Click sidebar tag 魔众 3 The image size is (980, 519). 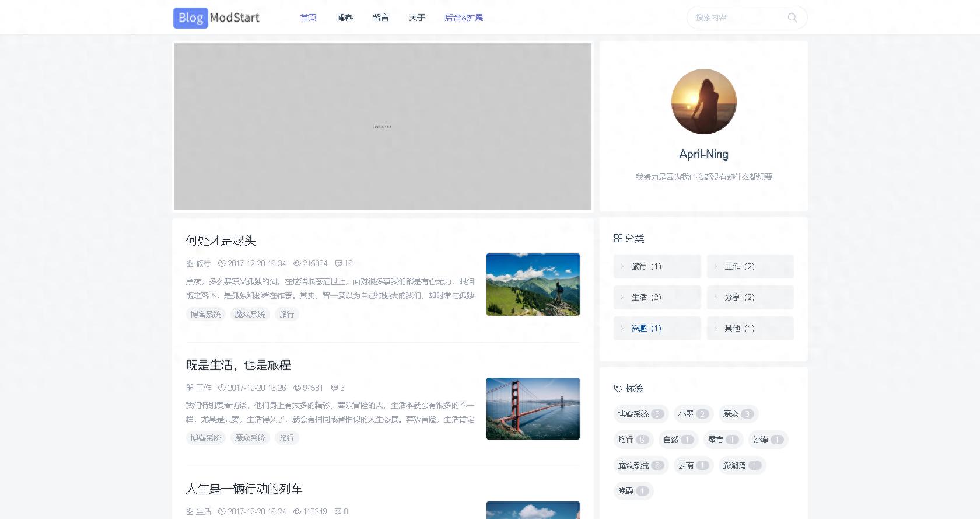point(738,414)
